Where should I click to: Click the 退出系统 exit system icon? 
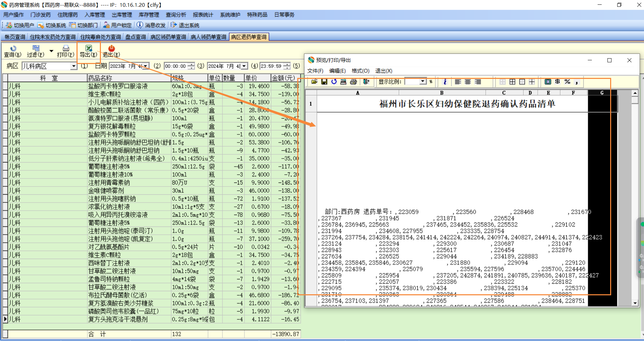[x=174, y=25]
